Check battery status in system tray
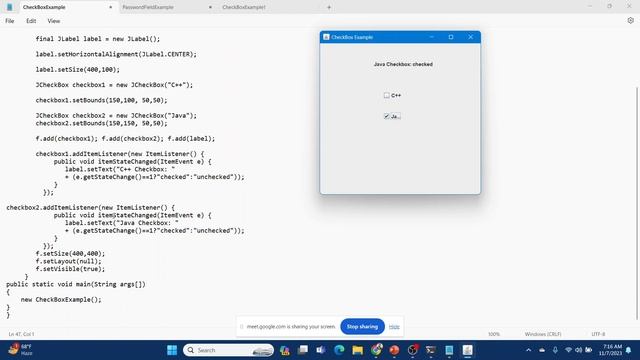The width and height of the screenshot is (640, 360). click(589, 350)
